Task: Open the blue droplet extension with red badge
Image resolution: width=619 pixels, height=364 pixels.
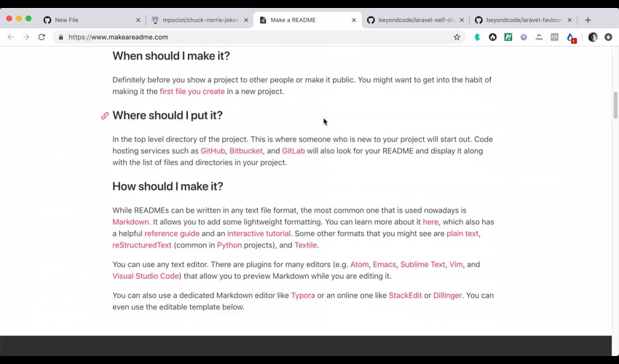Action: tap(571, 38)
